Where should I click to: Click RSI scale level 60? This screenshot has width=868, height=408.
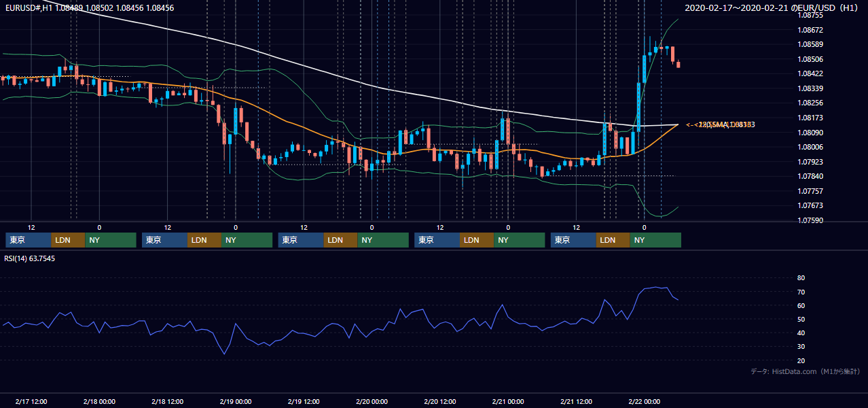coord(801,305)
